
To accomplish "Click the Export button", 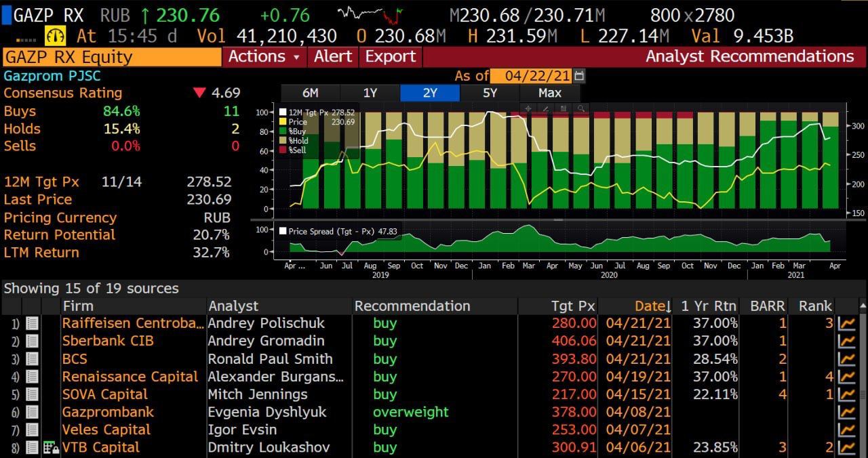I will click(x=391, y=56).
